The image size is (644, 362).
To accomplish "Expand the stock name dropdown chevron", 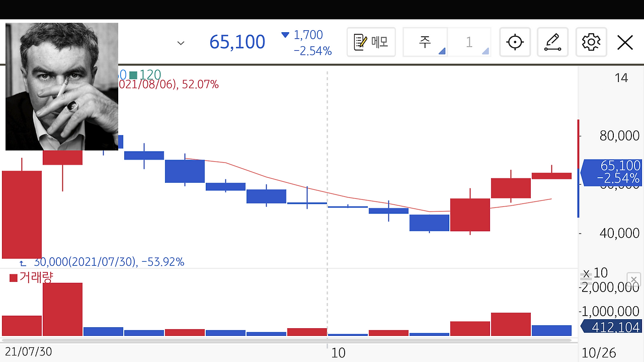I will pos(181,43).
